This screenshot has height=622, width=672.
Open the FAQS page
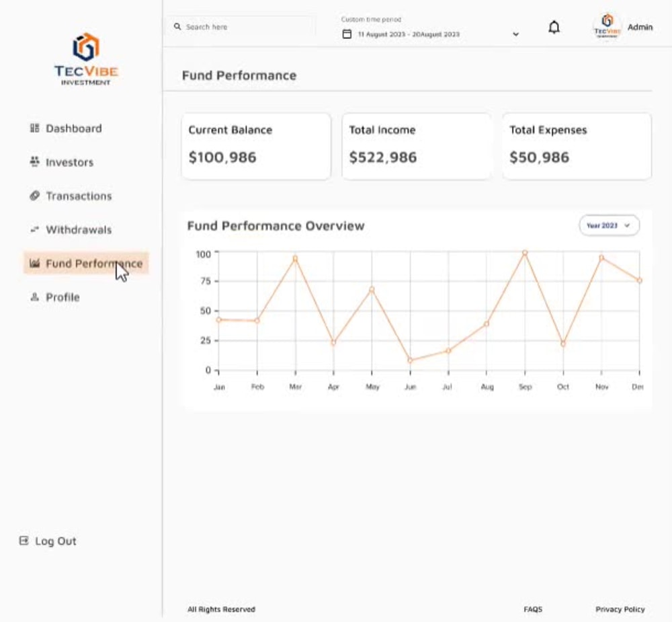click(532, 609)
